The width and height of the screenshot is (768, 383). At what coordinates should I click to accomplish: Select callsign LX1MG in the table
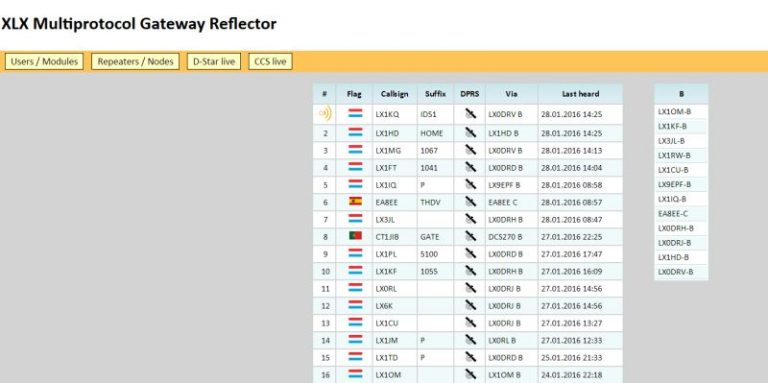(388, 151)
